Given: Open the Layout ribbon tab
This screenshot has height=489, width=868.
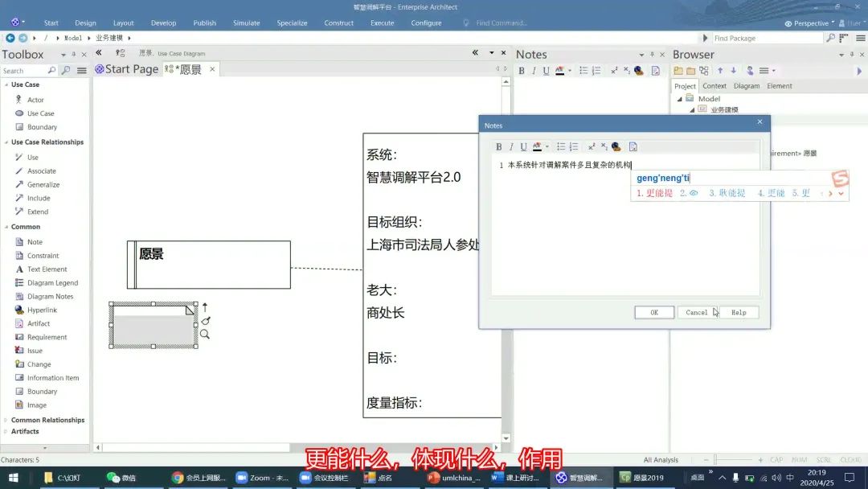Looking at the screenshot, I should point(124,23).
